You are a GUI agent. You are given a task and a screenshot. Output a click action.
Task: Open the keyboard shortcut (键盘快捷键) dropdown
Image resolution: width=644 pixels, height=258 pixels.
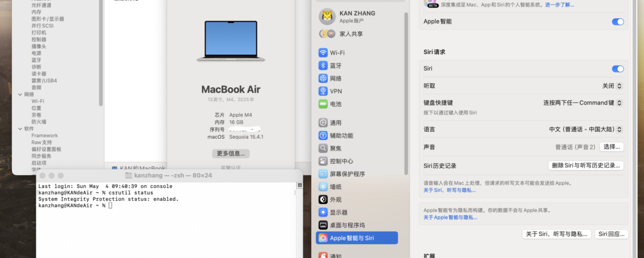point(582,103)
